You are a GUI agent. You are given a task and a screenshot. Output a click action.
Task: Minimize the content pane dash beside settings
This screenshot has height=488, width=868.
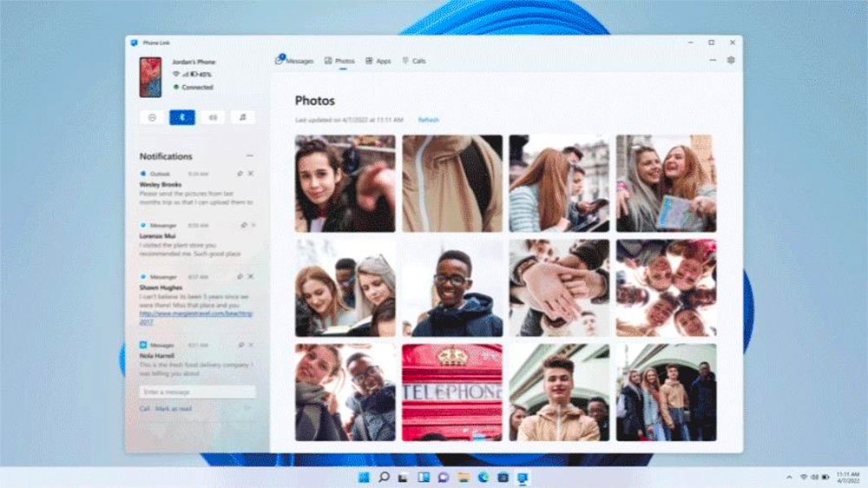pos(713,61)
